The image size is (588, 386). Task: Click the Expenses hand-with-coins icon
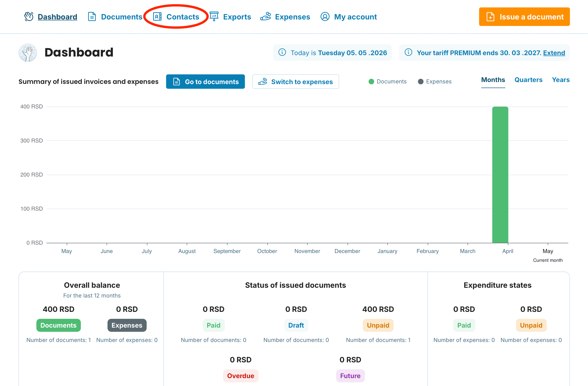266,16
